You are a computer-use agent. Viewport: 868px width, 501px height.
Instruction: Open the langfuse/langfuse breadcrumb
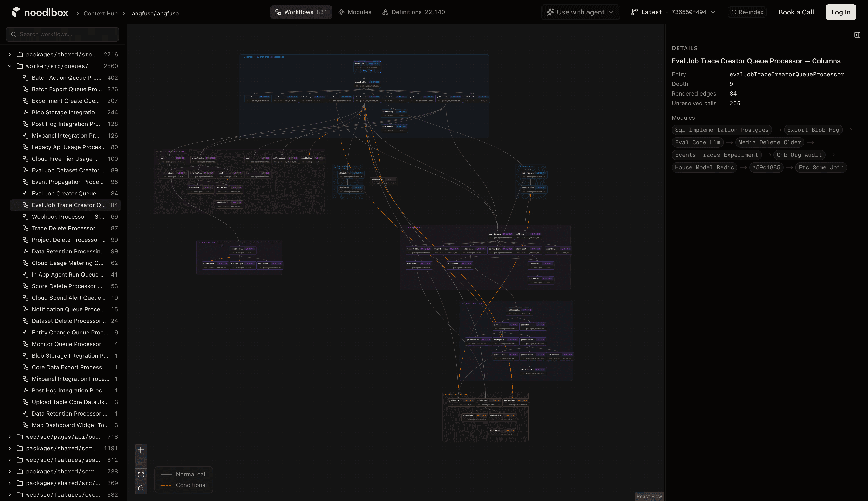click(154, 14)
